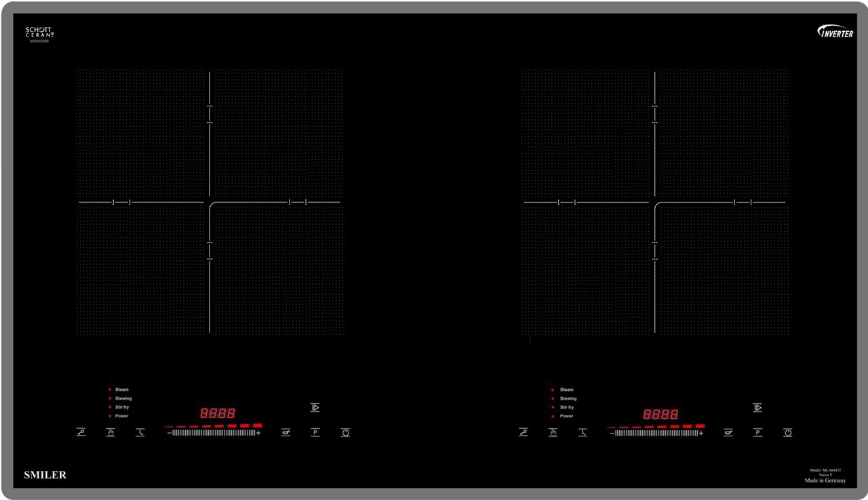Tap the frying pan mode icon on right panel

pos(728,432)
